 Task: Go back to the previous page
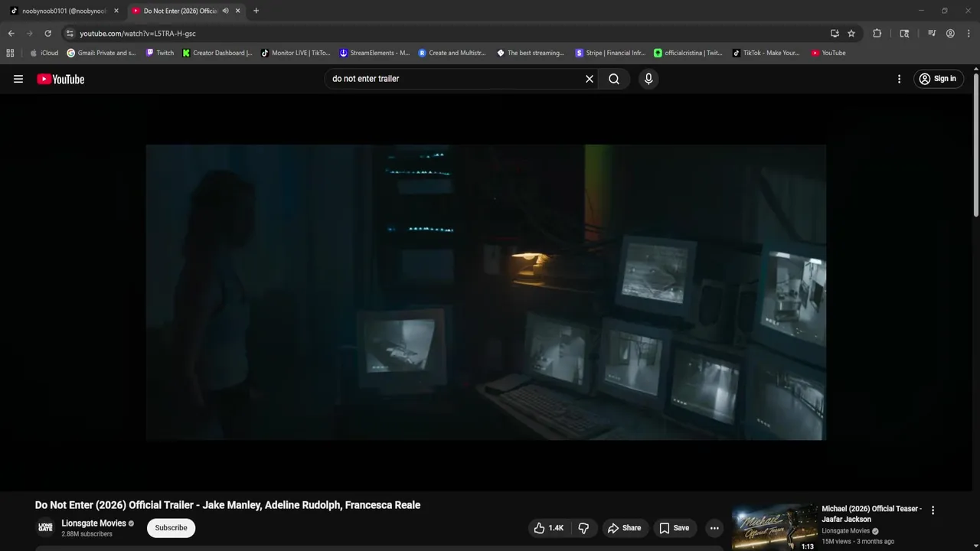coord(11,34)
